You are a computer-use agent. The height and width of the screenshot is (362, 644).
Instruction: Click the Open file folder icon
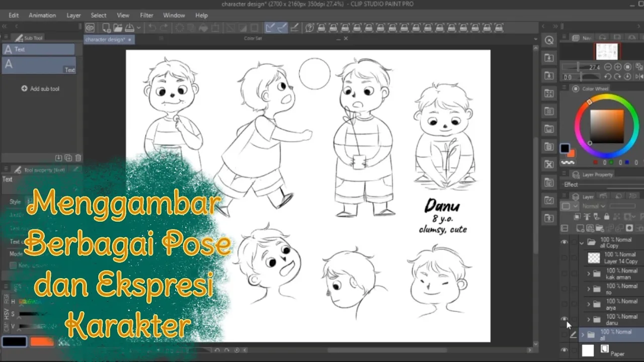[x=118, y=28]
